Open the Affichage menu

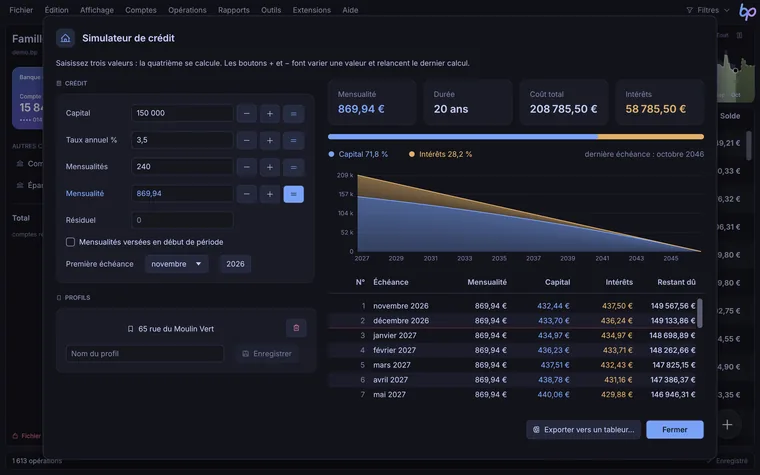(97, 10)
